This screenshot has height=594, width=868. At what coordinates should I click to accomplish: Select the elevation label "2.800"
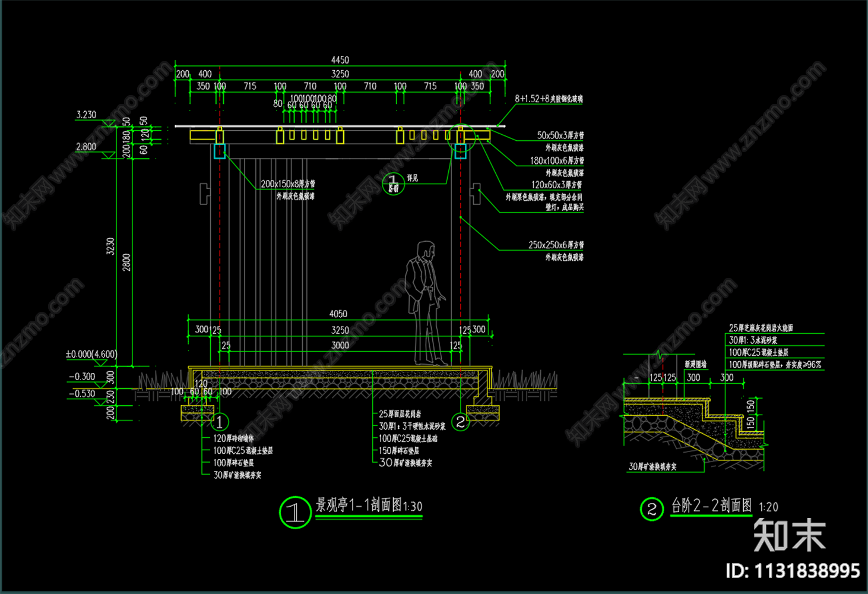click(86, 147)
